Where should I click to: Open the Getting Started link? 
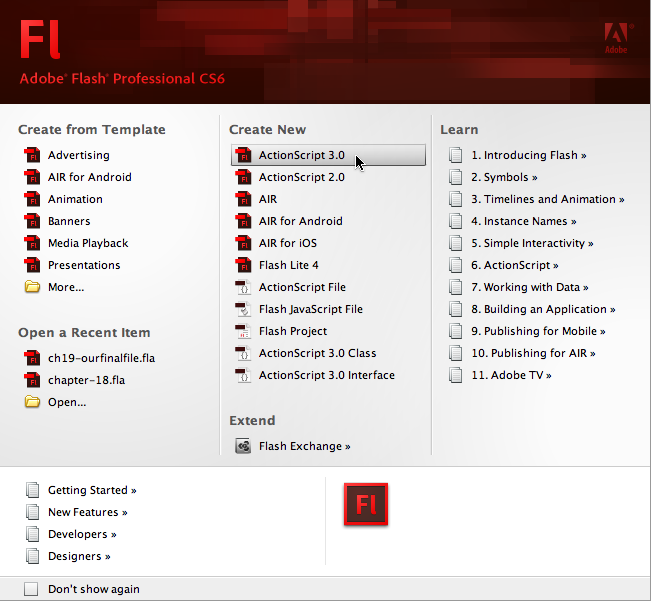(x=92, y=490)
